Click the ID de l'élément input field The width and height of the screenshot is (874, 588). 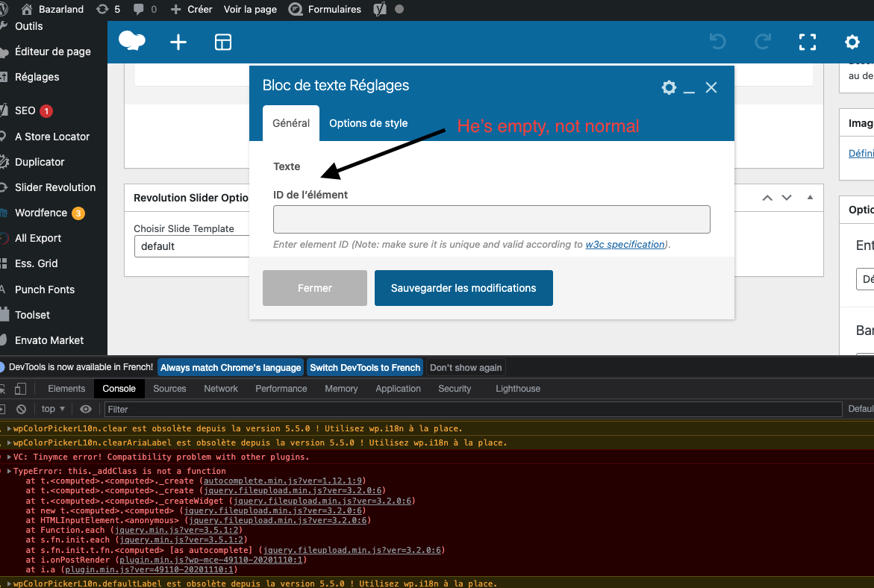[x=492, y=219]
